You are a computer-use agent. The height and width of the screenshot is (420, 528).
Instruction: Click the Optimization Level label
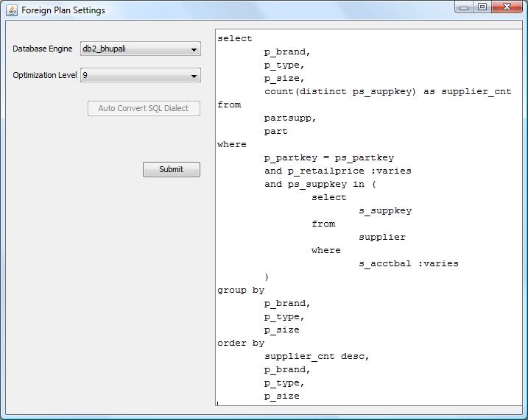point(44,76)
